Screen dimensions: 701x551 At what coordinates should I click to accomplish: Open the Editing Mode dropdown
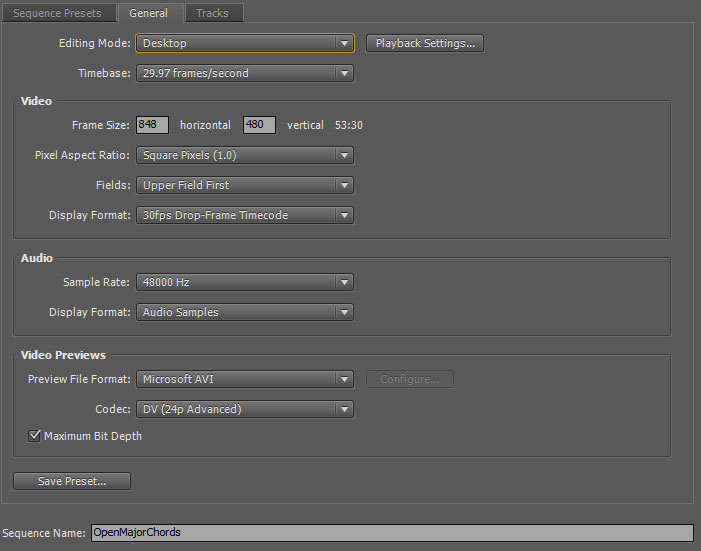[x=245, y=43]
